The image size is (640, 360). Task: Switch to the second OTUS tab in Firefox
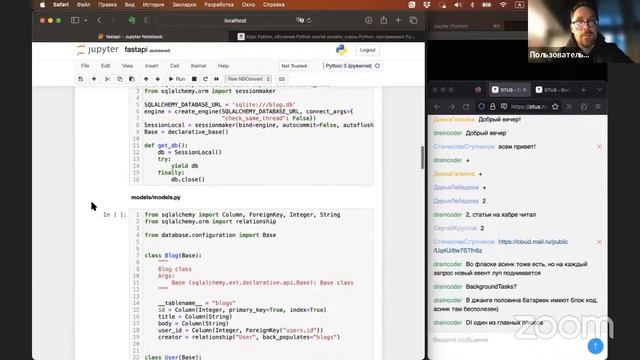pos(553,90)
